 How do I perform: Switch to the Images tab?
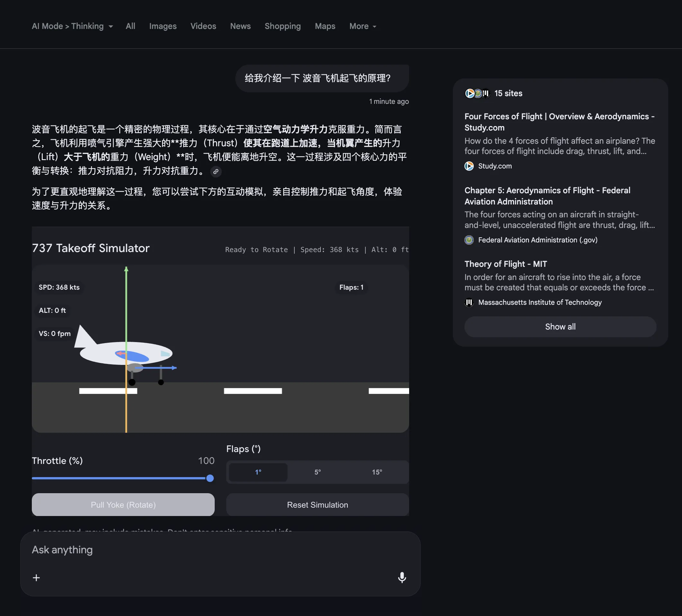pos(163,26)
